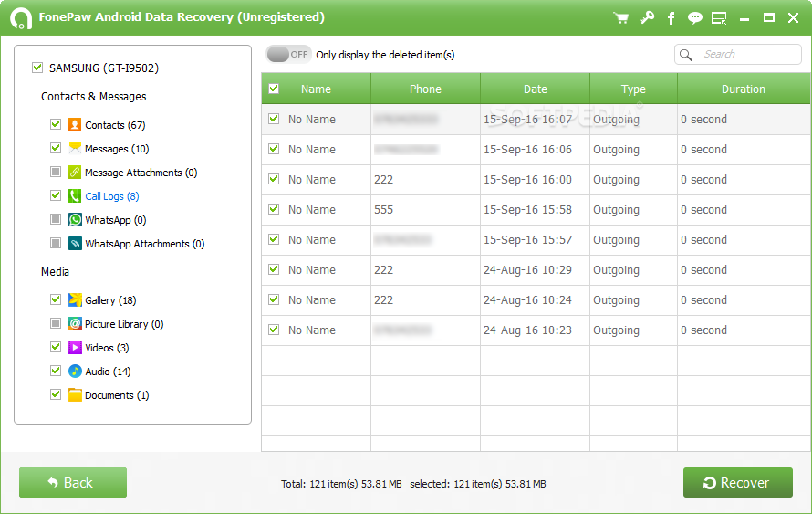Click the WhatsApp Attachments icon

75,244
